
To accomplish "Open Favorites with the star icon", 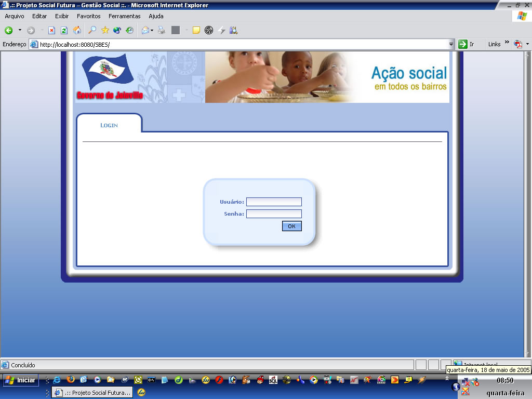I will [x=105, y=30].
